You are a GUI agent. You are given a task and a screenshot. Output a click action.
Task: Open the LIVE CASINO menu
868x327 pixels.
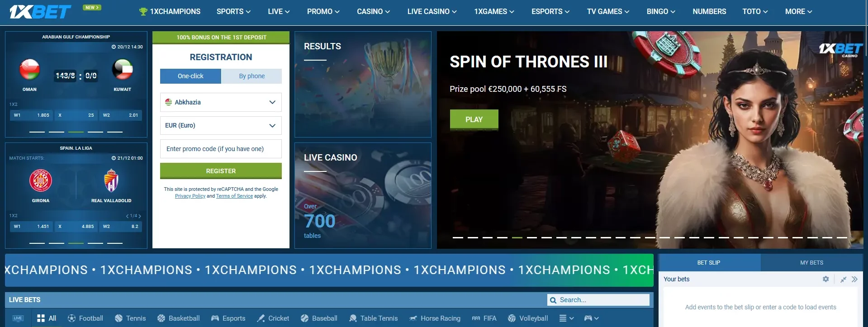[x=432, y=12]
